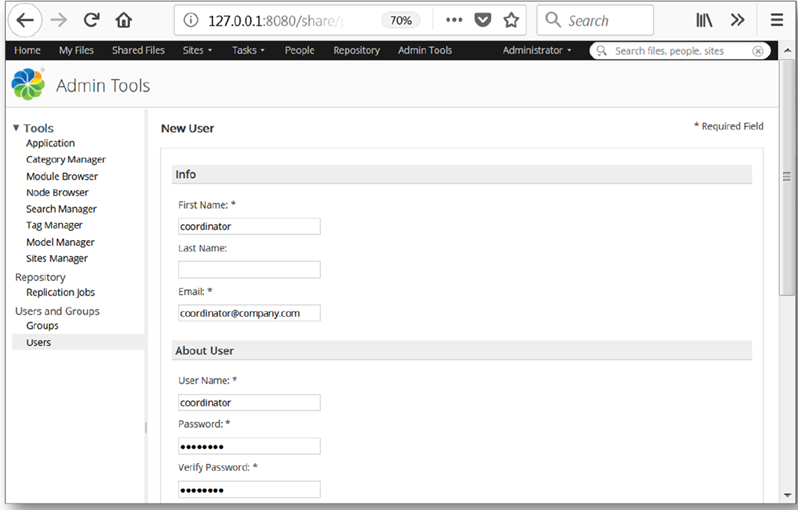This screenshot has height=510, width=798.
Task: Open Node Browser in Tools list
Action: tap(57, 193)
